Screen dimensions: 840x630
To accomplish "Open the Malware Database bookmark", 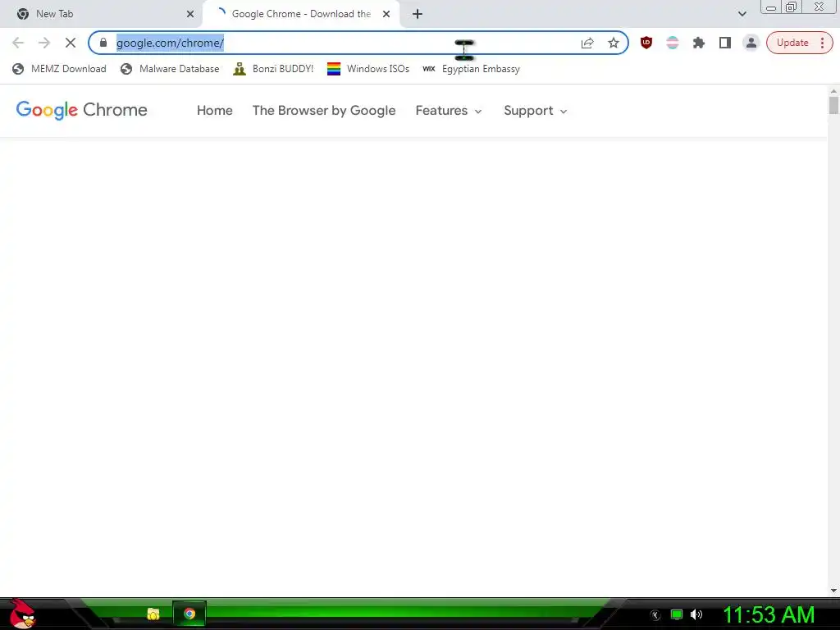I will 170,69.
